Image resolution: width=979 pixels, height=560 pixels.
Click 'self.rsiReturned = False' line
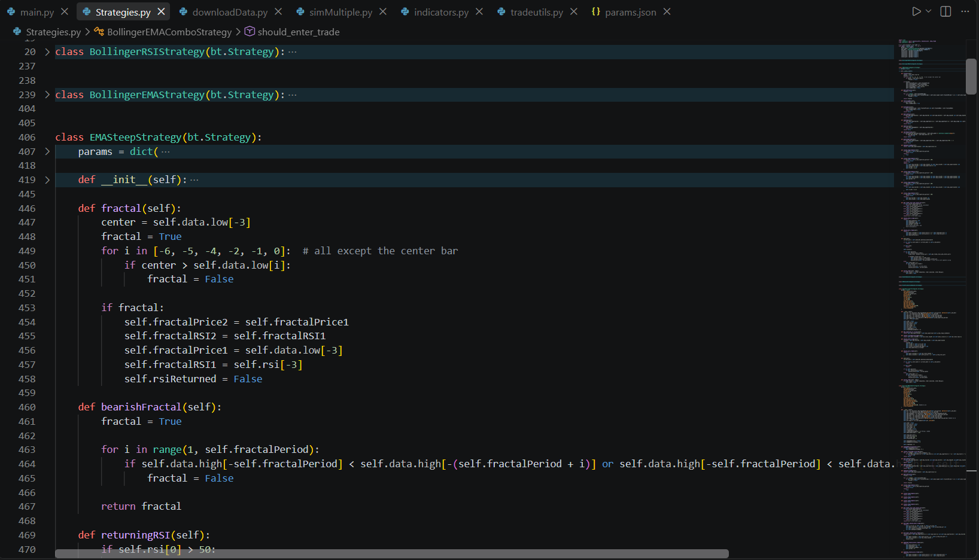coord(193,379)
